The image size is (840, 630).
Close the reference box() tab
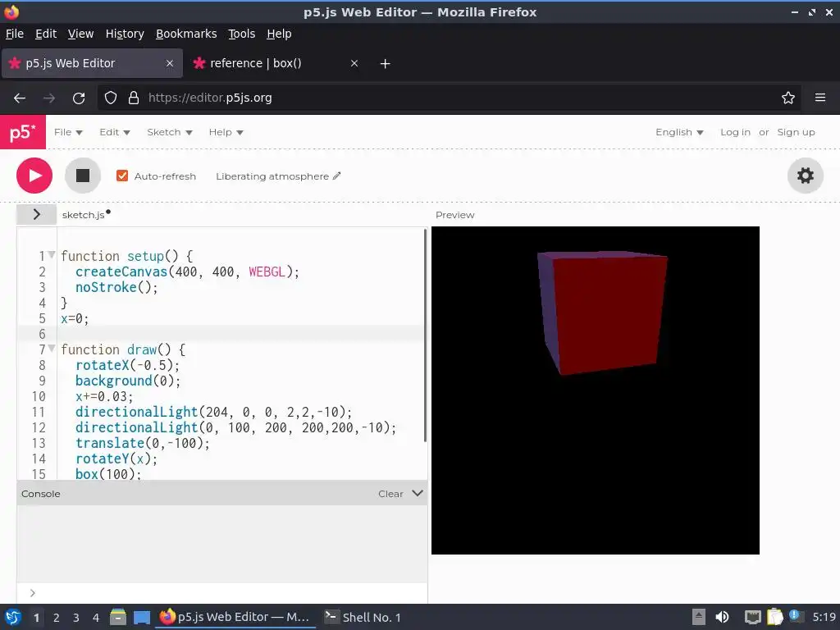[354, 63]
